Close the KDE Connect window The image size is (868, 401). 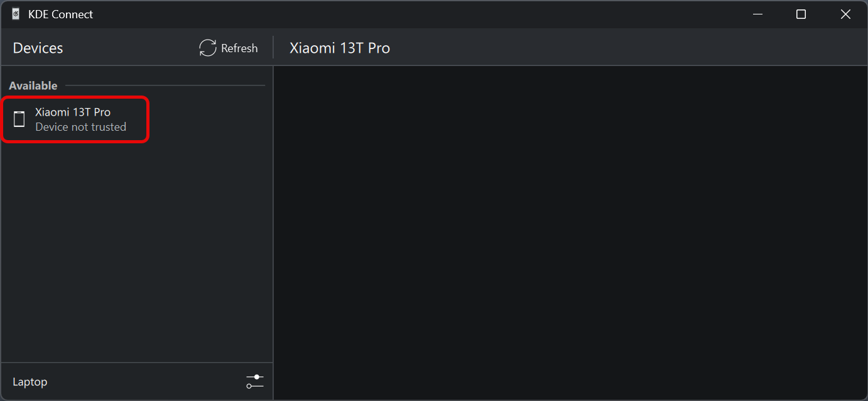click(x=845, y=14)
